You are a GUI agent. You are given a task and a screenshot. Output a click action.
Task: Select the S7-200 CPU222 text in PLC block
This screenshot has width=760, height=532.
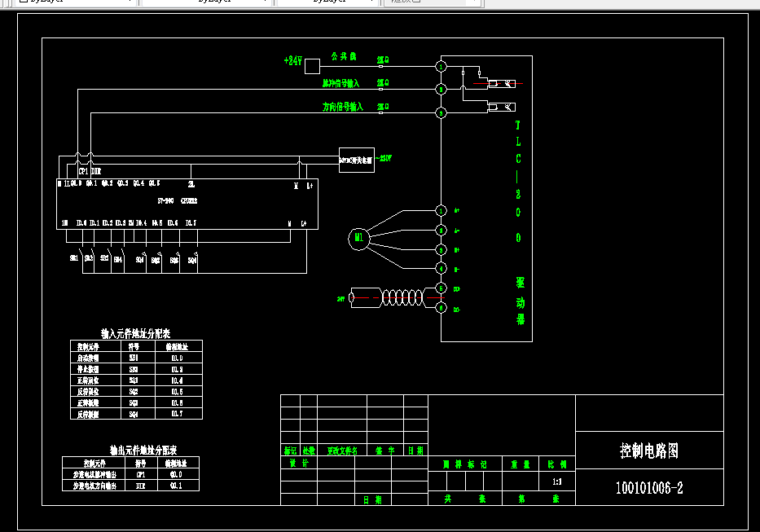pyautogui.click(x=178, y=200)
